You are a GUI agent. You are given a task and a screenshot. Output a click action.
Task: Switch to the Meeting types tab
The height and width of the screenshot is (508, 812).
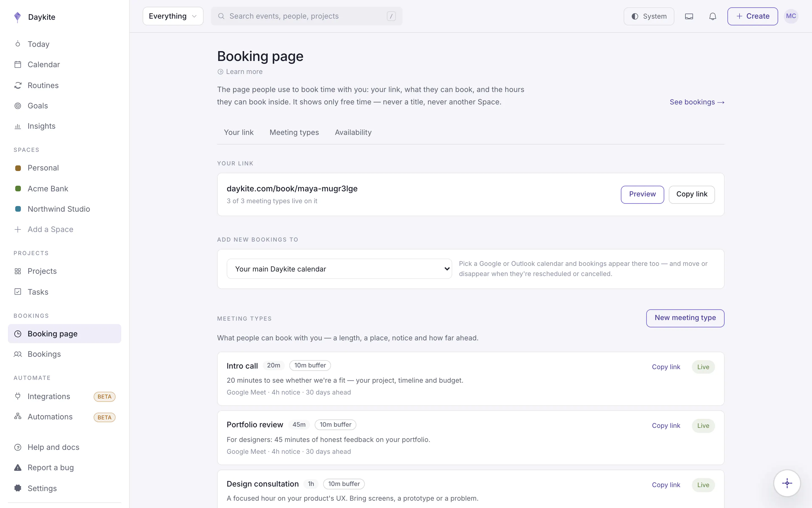pos(294,132)
